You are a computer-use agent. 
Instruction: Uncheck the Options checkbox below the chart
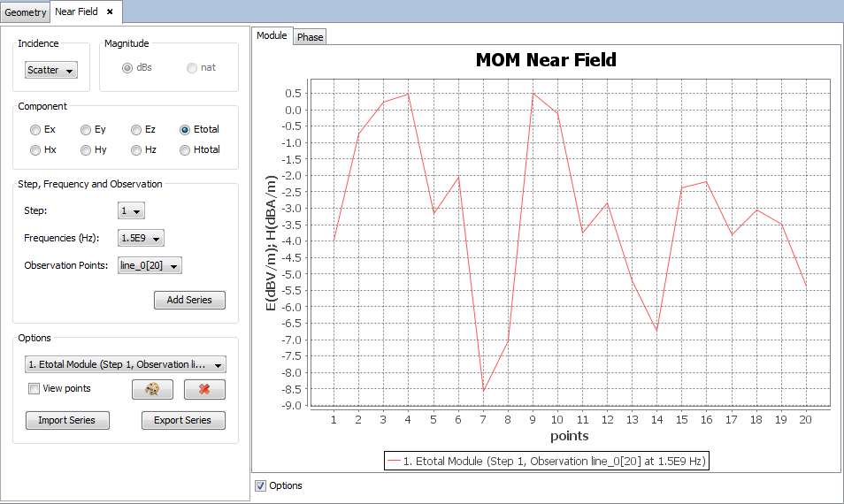pyautogui.click(x=260, y=485)
